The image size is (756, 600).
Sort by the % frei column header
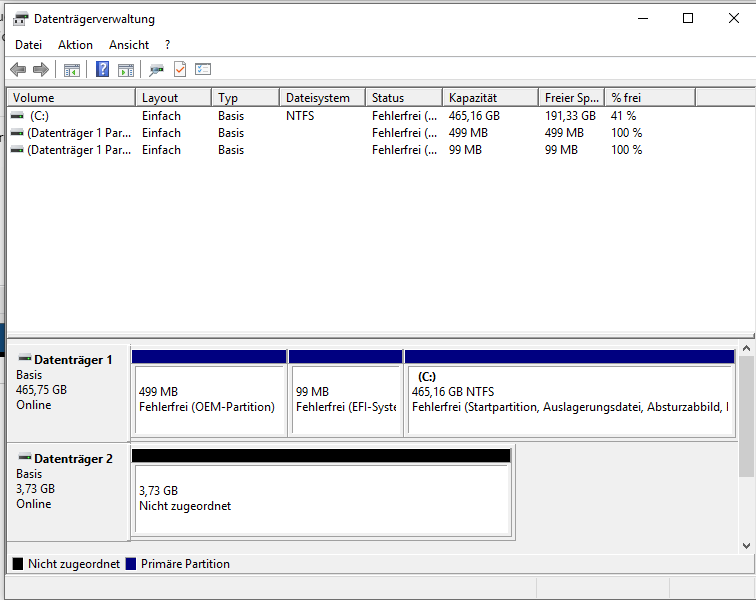point(650,97)
